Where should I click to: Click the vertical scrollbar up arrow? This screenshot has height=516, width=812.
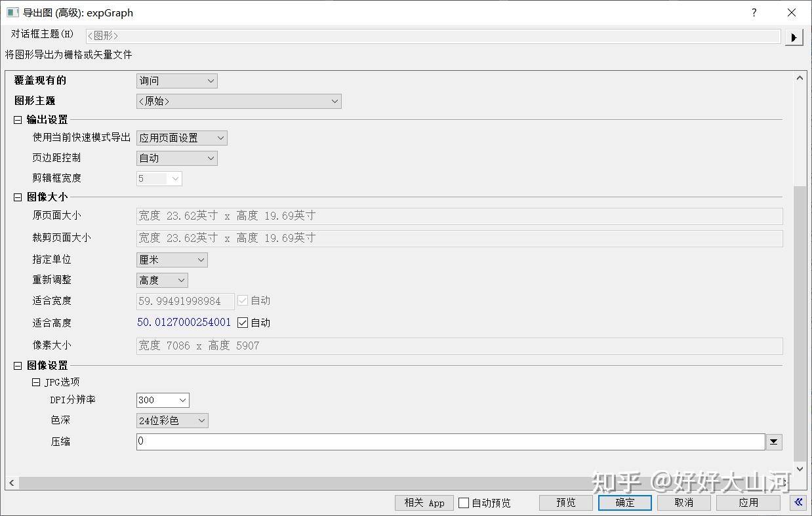[x=800, y=77]
